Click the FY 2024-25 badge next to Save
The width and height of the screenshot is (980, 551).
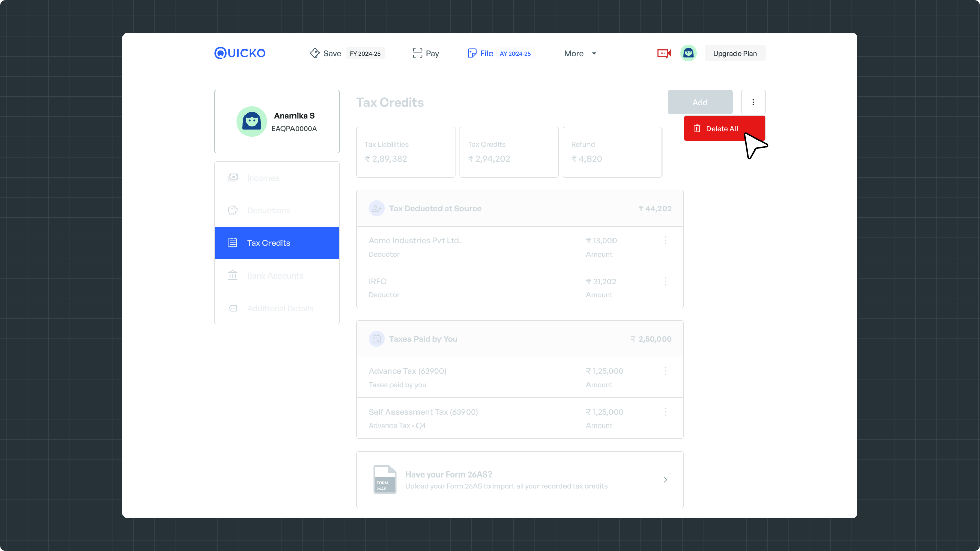[x=365, y=54]
